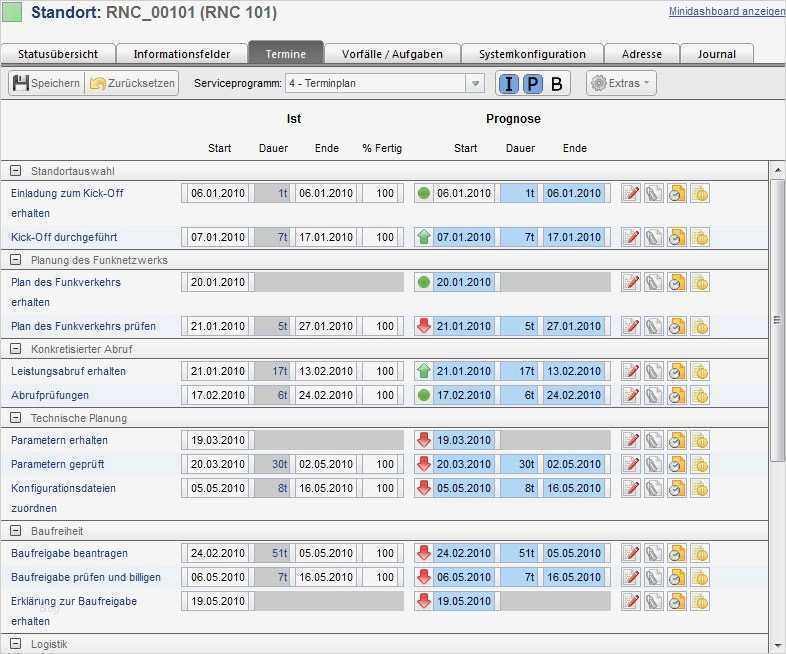Collapse the Technische Planung section

pos(16,418)
